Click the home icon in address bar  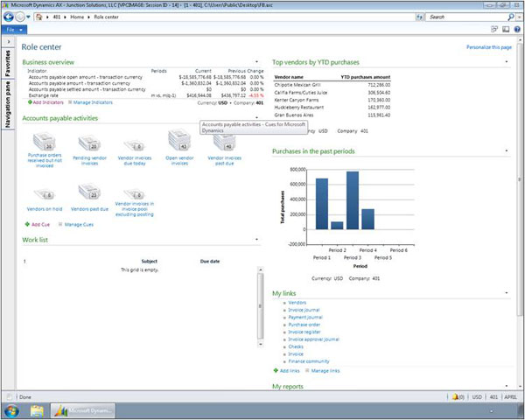39,17
